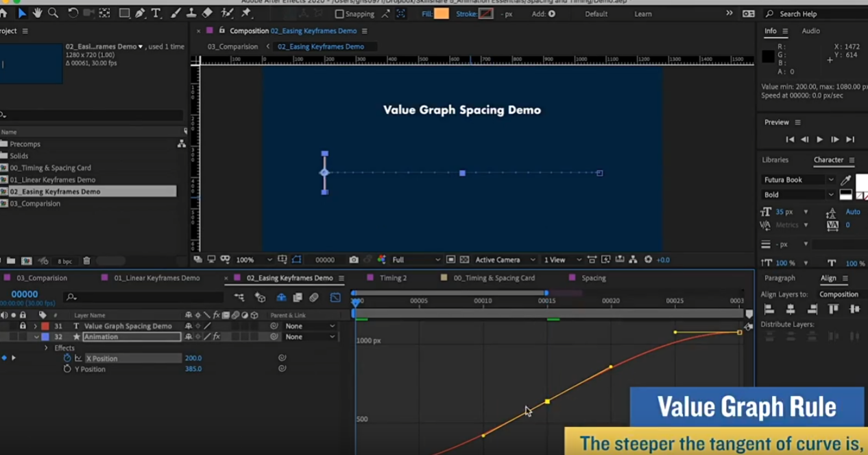
Task: Toggle the Y Position stopwatch
Action: point(67,369)
